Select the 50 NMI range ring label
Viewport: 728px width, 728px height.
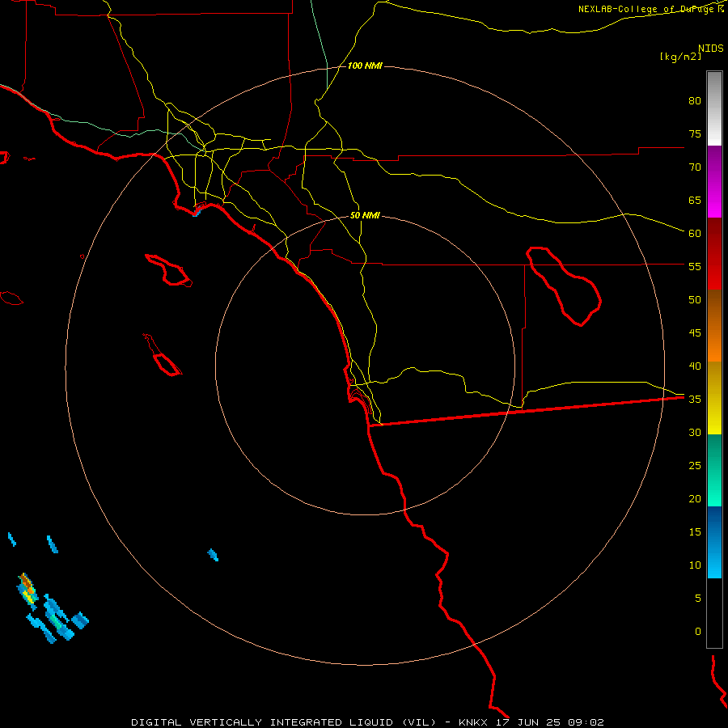click(365, 215)
